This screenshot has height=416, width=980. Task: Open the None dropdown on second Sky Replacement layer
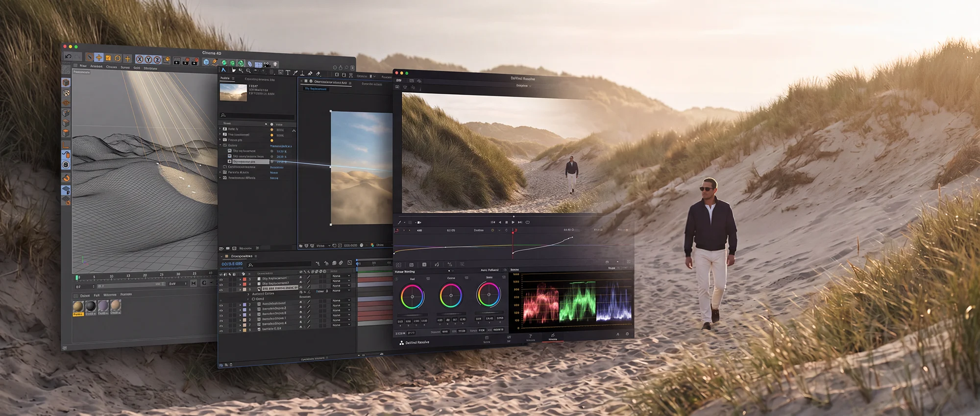coord(341,281)
